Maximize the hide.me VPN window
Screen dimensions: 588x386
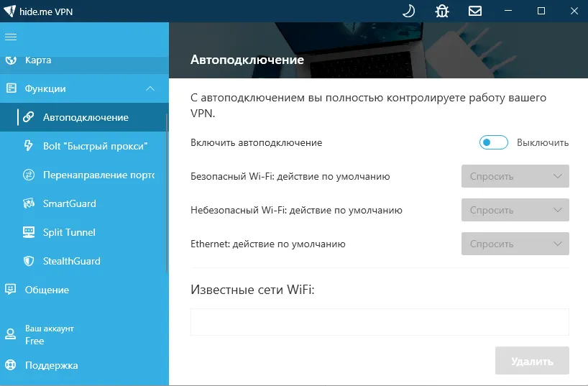(541, 12)
